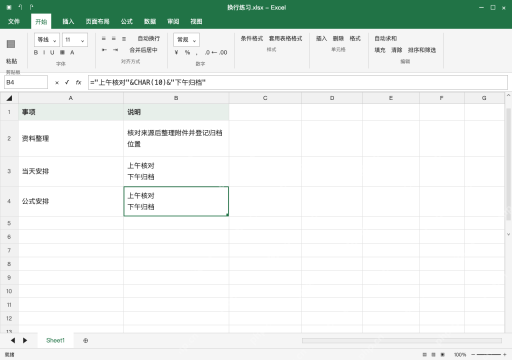Click inside the formula bar text
The height and width of the screenshot is (360, 512).
298,82
